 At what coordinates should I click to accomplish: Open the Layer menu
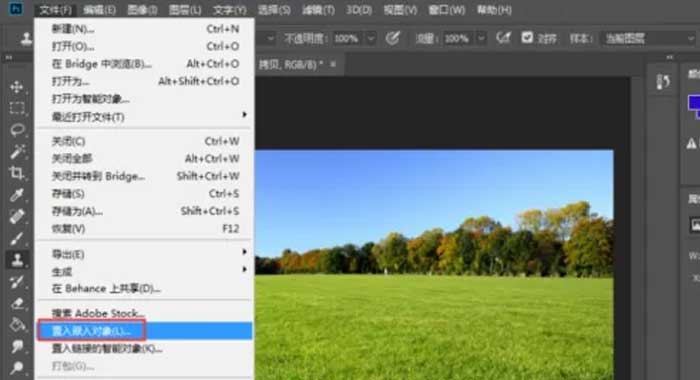point(185,10)
